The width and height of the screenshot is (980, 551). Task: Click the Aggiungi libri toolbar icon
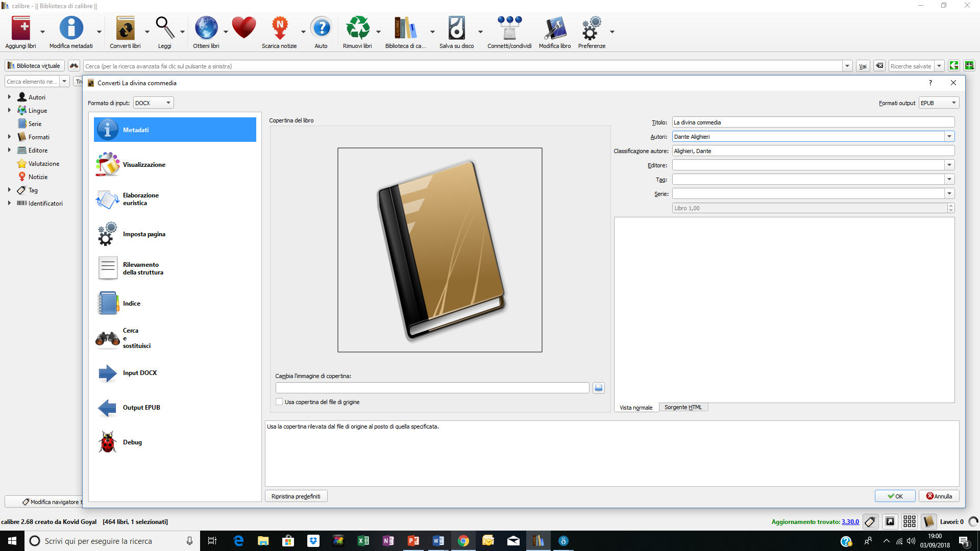pyautogui.click(x=21, y=28)
